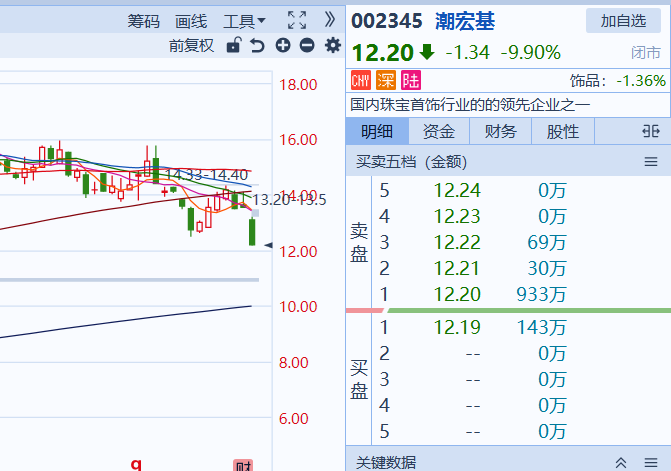Zoom in chart with plus icon

(x=282, y=45)
